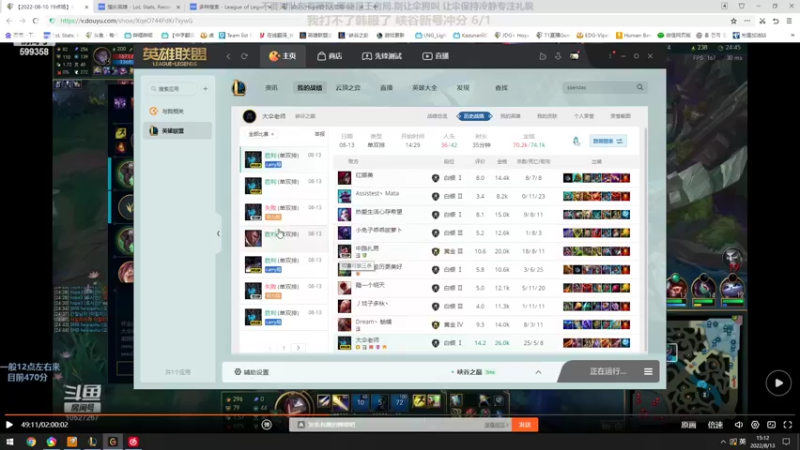Play the video with the bottom-left play button
The image size is (800, 450).
click(9, 424)
